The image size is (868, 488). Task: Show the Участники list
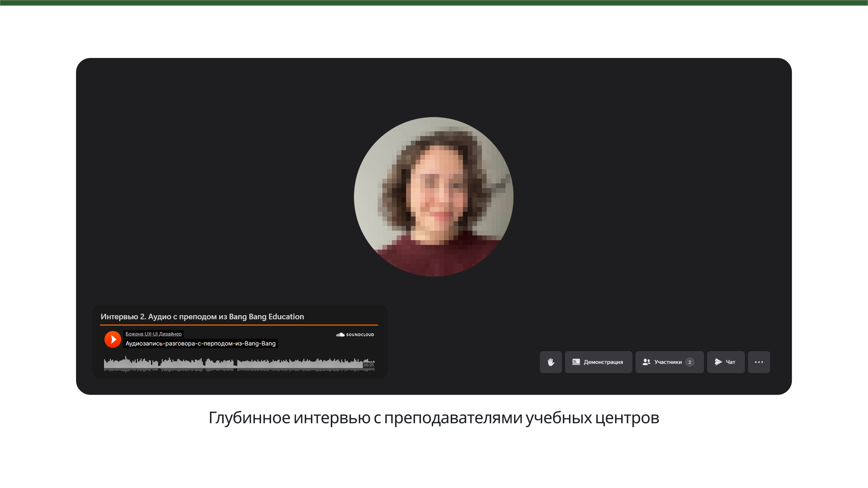pos(668,362)
